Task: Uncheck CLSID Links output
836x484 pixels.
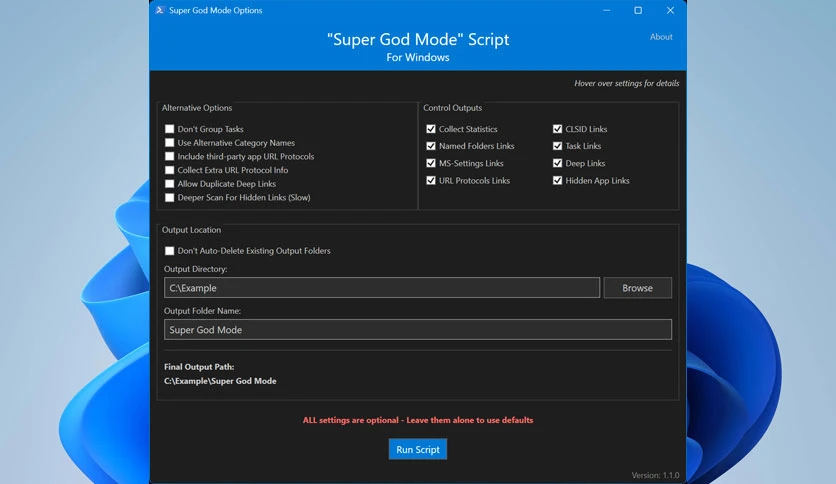Action: [557, 129]
